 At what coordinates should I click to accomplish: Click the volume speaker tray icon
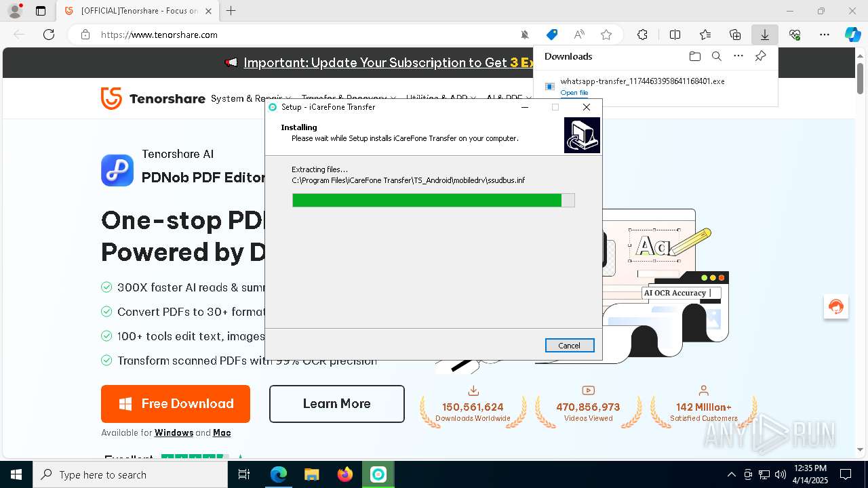tap(781, 474)
